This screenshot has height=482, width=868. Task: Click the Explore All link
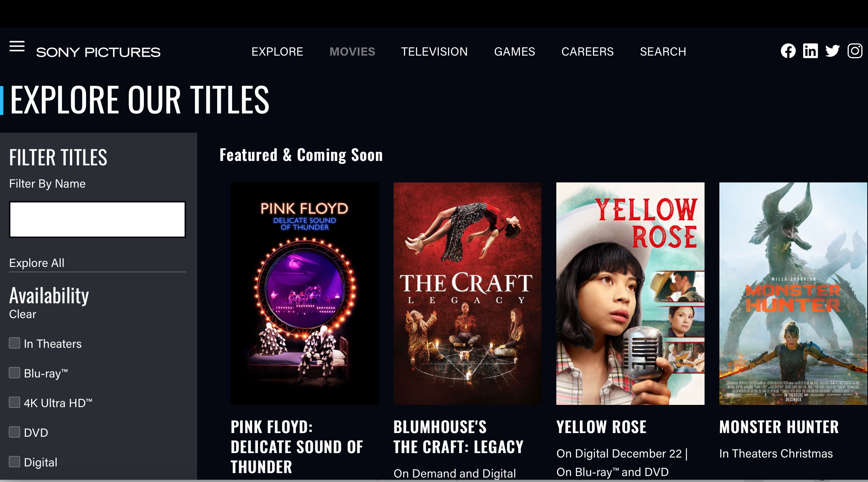coord(37,263)
